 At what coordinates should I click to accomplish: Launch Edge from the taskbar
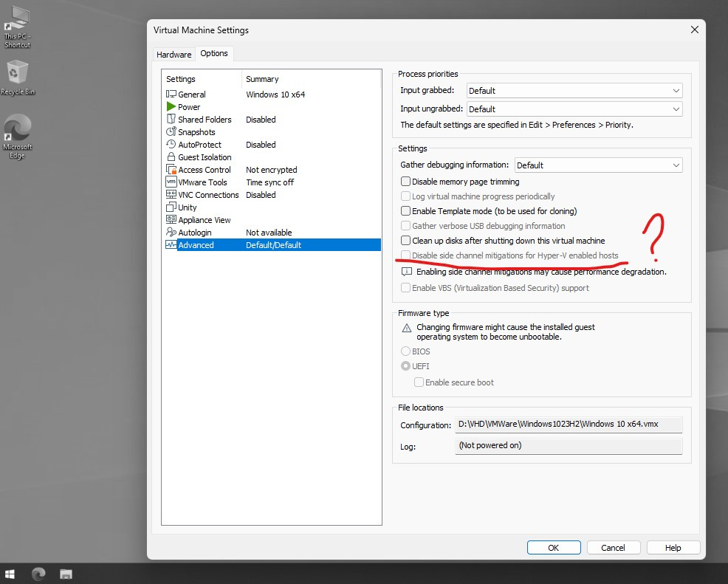click(x=38, y=574)
